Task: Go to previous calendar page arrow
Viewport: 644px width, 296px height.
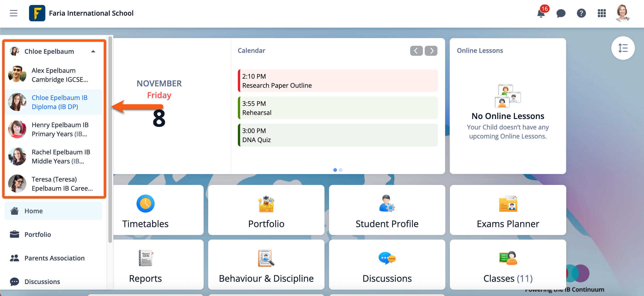Action: (x=416, y=51)
